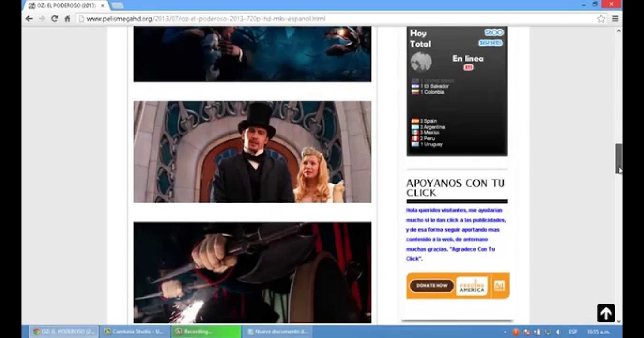Show hidden tray icons arrow

(506, 332)
